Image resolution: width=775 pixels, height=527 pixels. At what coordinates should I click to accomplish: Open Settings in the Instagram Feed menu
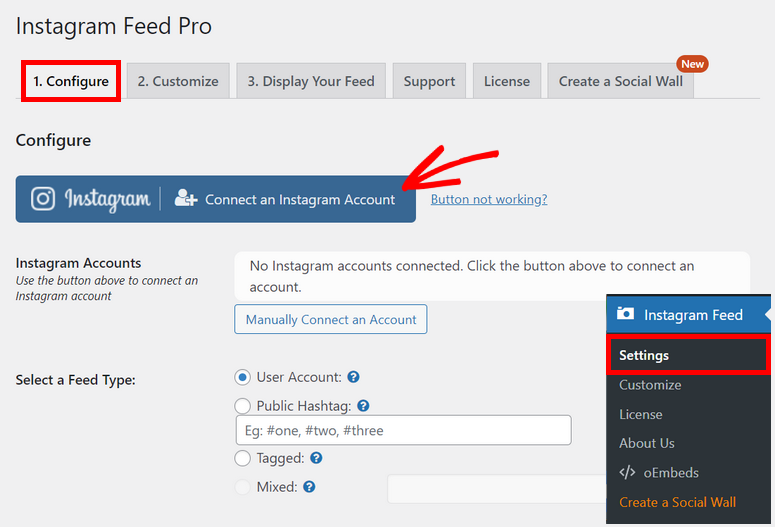pos(688,355)
